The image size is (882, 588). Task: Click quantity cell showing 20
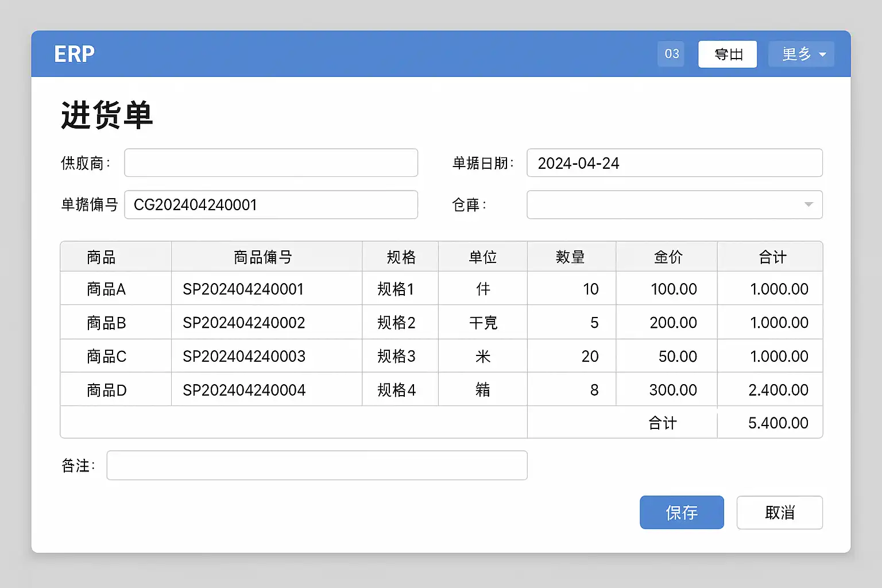(x=590, y=356)
